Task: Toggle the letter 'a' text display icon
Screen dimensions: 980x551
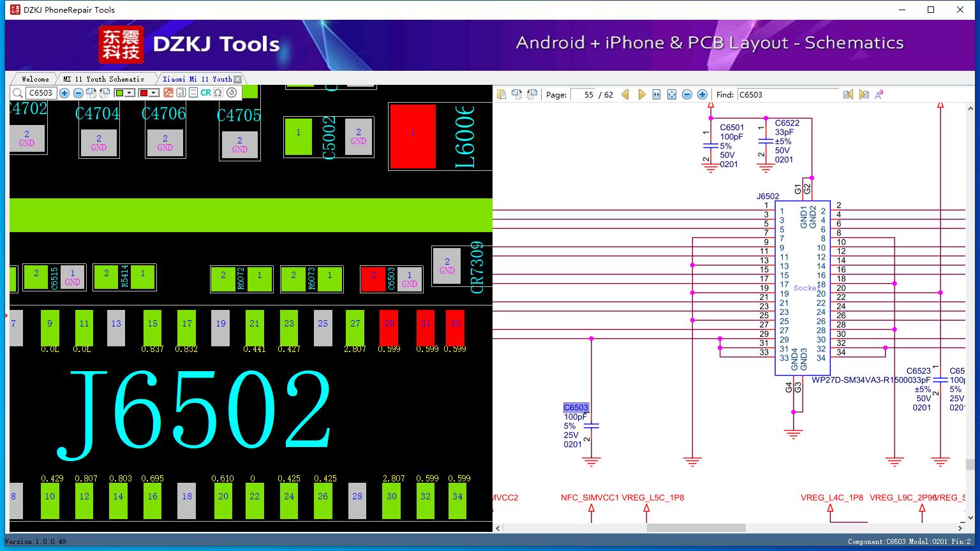Action: tap(181, 93)
